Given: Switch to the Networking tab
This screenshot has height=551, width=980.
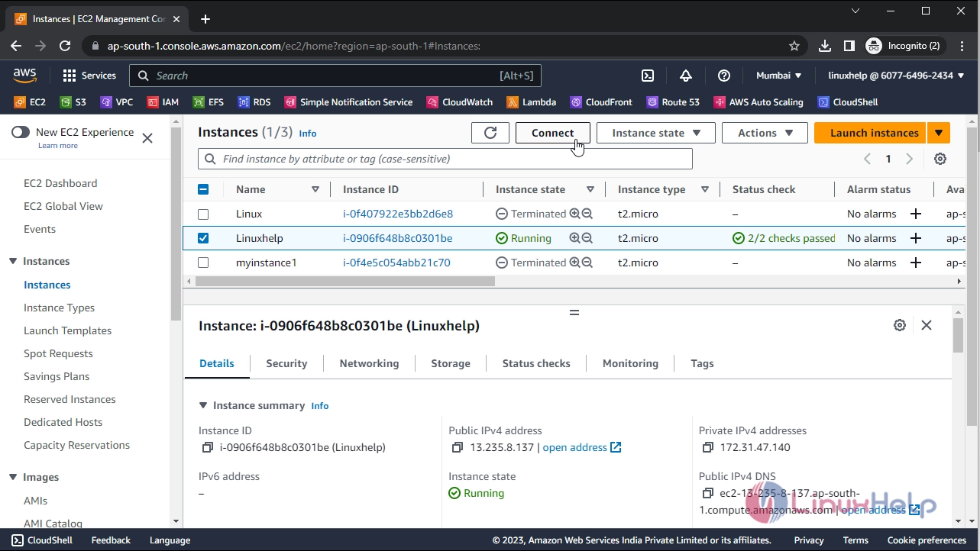Looking at the screenshot, I should [369, 363].
